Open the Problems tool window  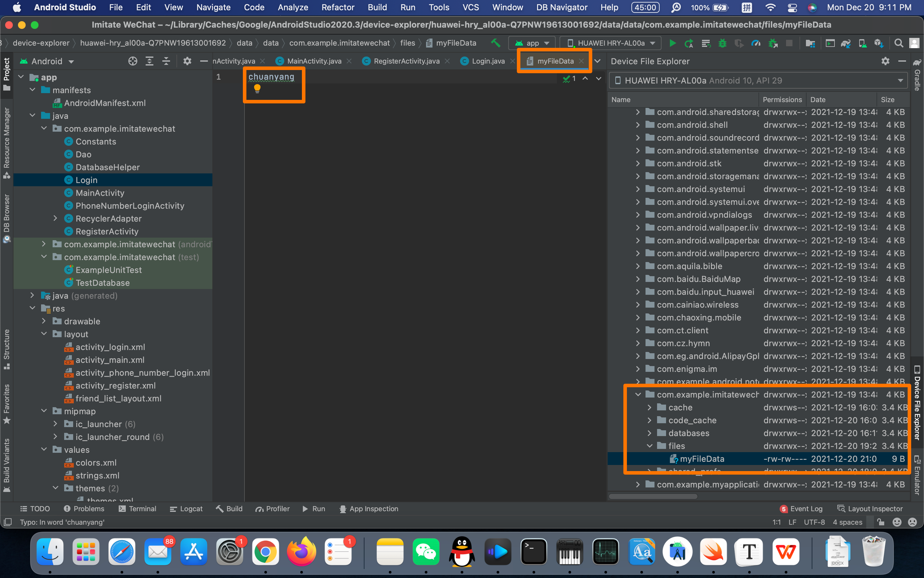(84, 509)
